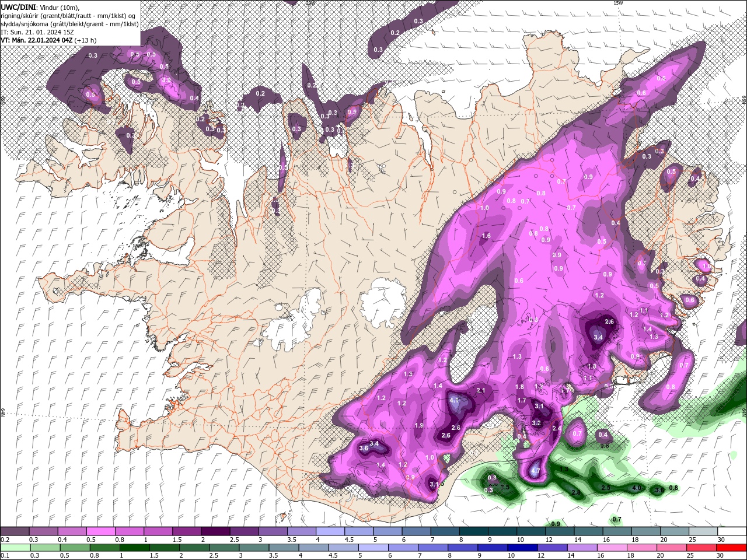The height and width of the screenshot is (560, 747).
Task: Select the 0.1 pale green swatch, lower legend
Action: point(15,548)
